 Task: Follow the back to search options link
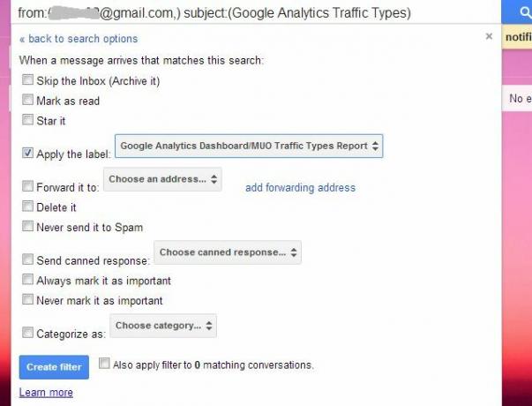(x=79, y=39)
